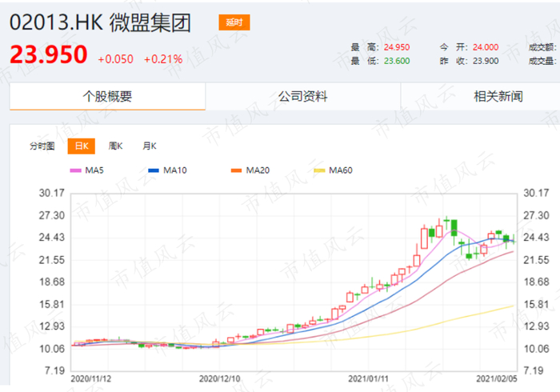Viewport: 560px width, 392px height.
Task: Open the 个股概要 tab
Action: 107,96
